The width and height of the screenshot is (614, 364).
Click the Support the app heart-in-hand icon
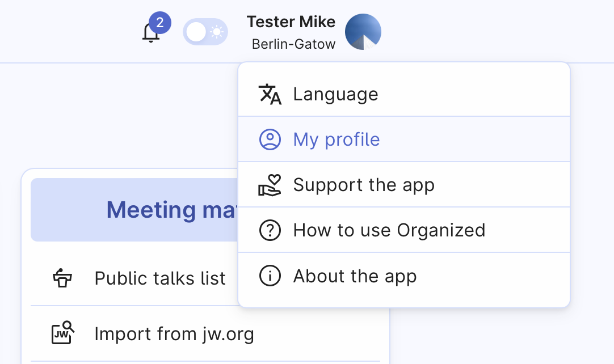tap(270, 184)
